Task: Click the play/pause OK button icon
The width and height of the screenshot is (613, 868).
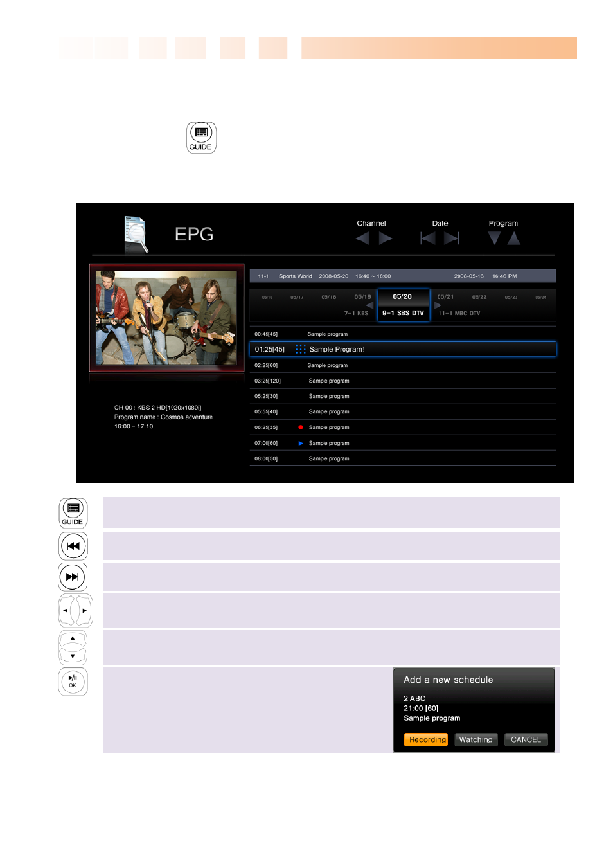Action: tap(73, 682)
